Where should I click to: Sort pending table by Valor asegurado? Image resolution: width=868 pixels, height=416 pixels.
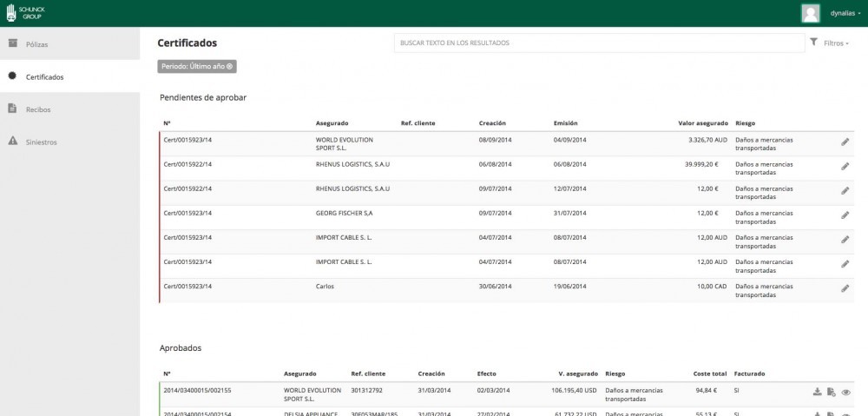pyautogui.click(x=702, y=122)
